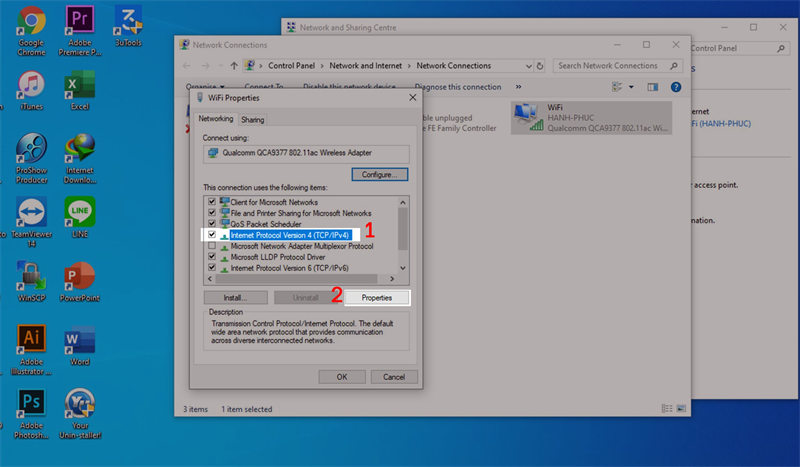Open Adobe Illustrator desktop shortcut
This screenshot has height=467, width=800.
pyautogui.click(x=31, y=350)
